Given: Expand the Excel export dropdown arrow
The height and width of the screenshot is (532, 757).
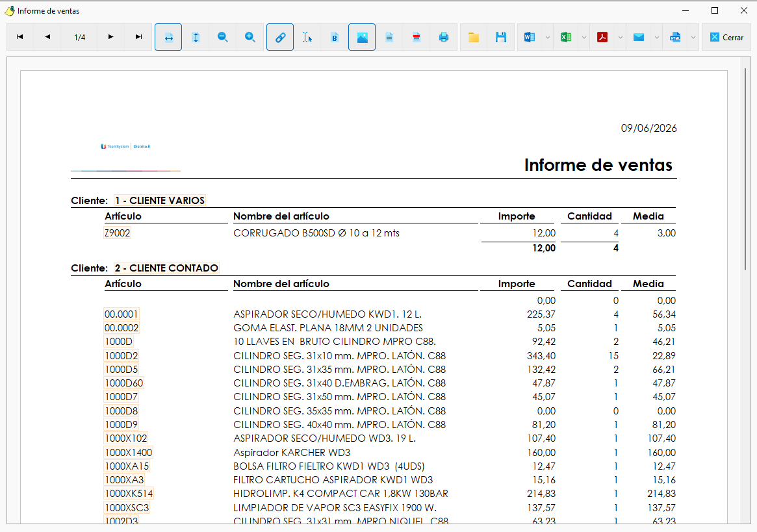Looking at the screenshot, I should [x=584, y=37].
